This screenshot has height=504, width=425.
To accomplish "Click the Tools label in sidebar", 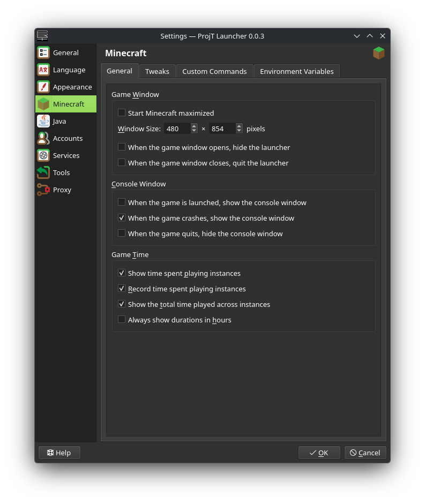I will coord(62,172).
